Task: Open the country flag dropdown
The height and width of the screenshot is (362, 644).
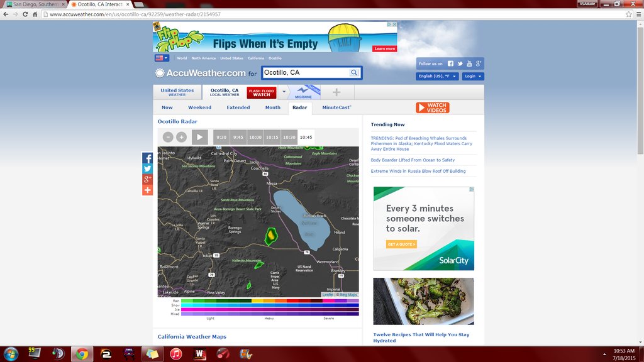Action: 162,58
